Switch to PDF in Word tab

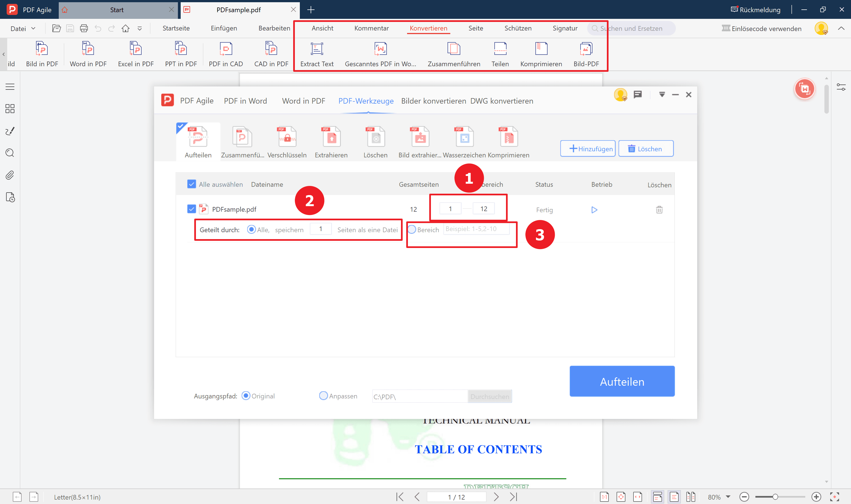tap(245, 101)
